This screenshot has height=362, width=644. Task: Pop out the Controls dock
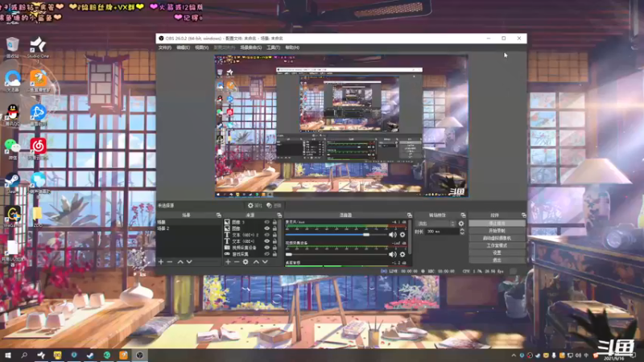pyautogui.click(x=524, y=215)
